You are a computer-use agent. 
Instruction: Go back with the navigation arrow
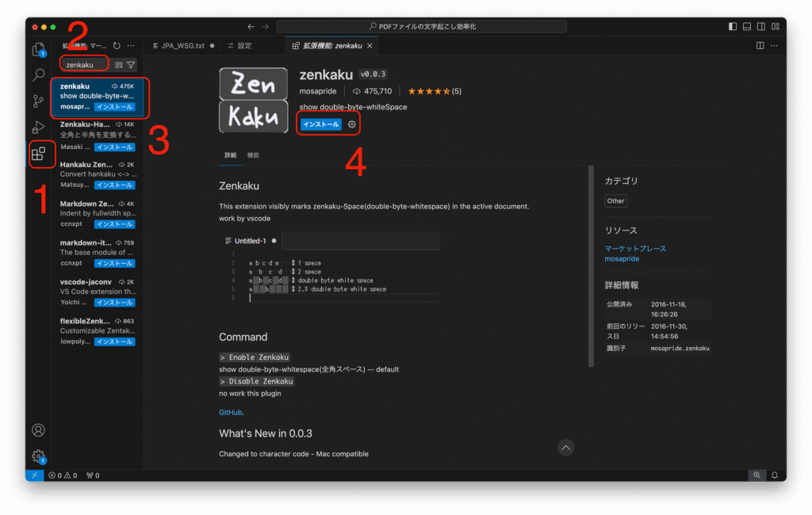251,26
